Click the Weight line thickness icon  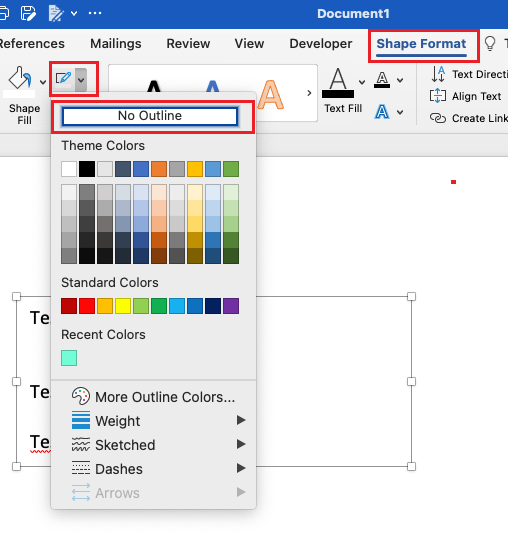pos(81,420)
